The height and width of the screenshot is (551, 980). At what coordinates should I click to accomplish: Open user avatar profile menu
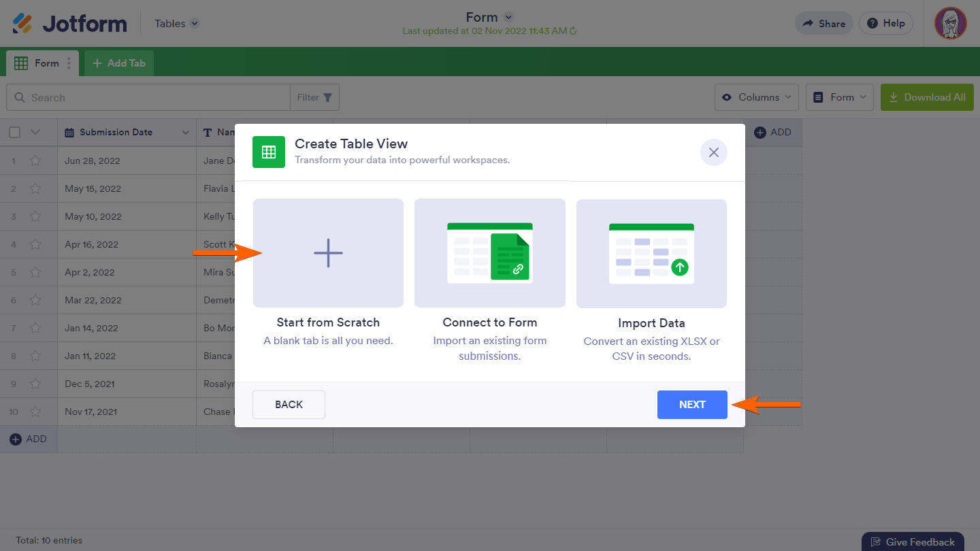[951, 23]
